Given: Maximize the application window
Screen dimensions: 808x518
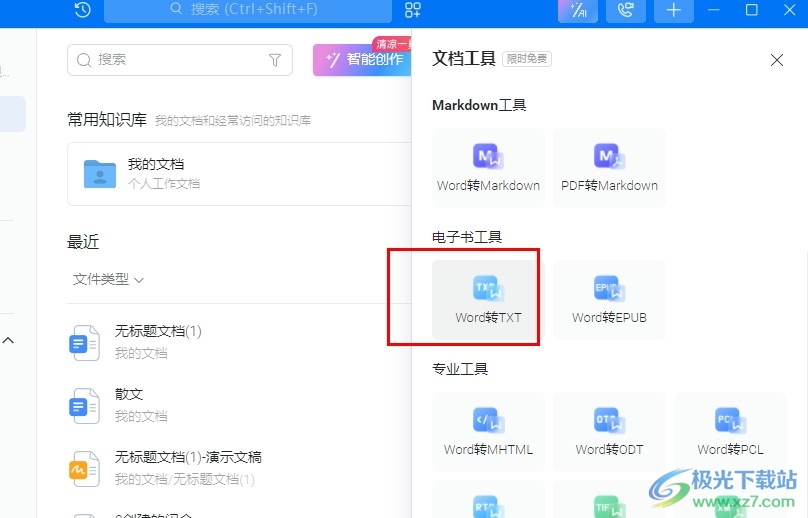Looking at the screenshot, I should point(751,10).
